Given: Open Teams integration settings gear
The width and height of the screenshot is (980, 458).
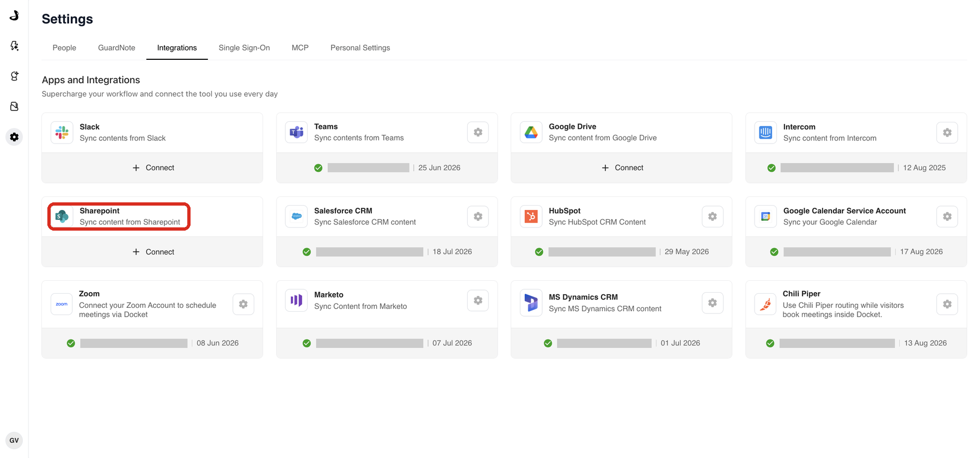Looking at the screenshot, I should (478, 132).
